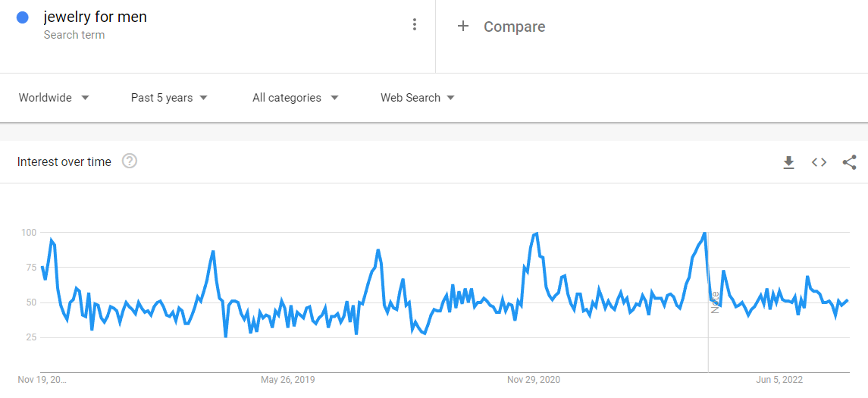The width and height of the screenshot is (868, 398).
Task: Open the embed code icon for the chart
Action: point(819,162)
